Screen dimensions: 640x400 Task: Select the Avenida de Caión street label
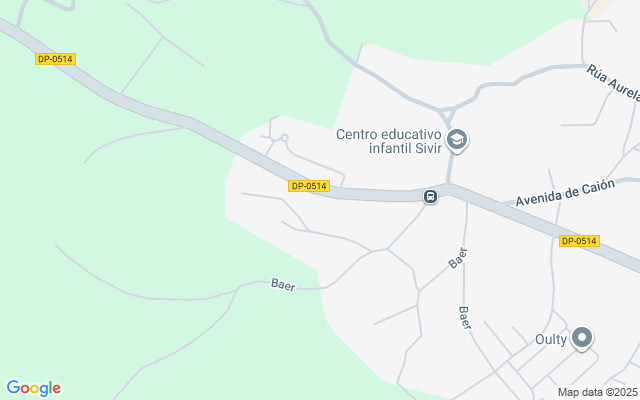[565, 193]
